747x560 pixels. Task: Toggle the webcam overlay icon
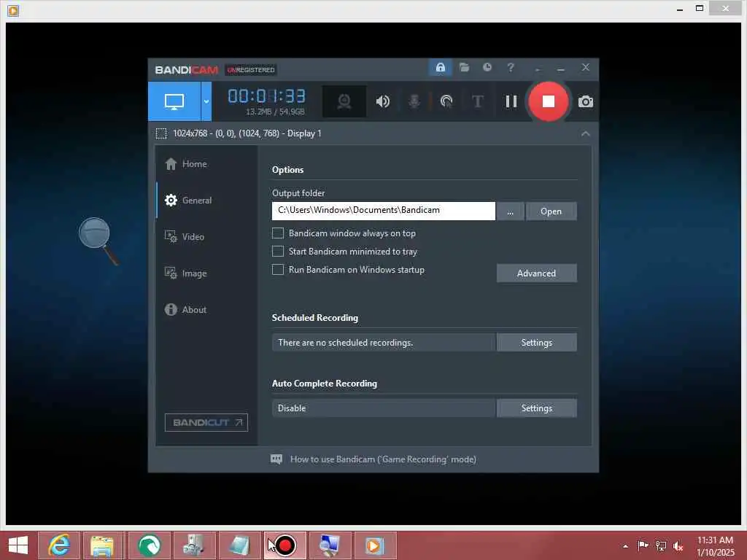(x=344, y=101)
